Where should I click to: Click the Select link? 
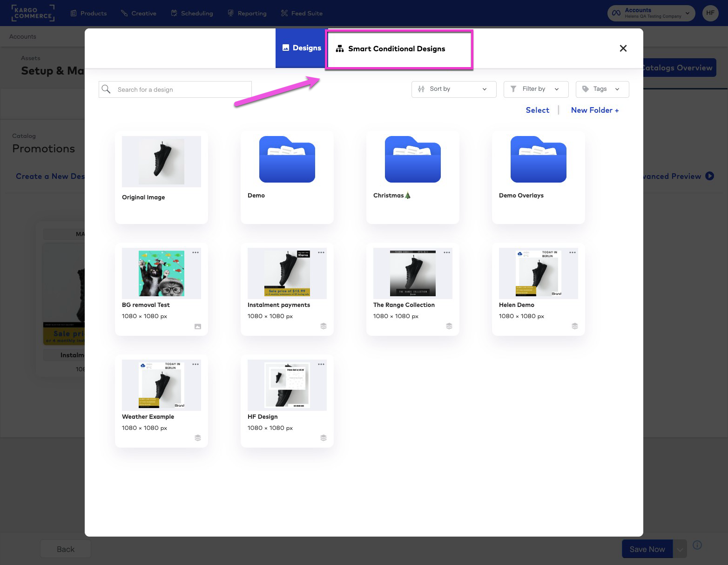537,110
